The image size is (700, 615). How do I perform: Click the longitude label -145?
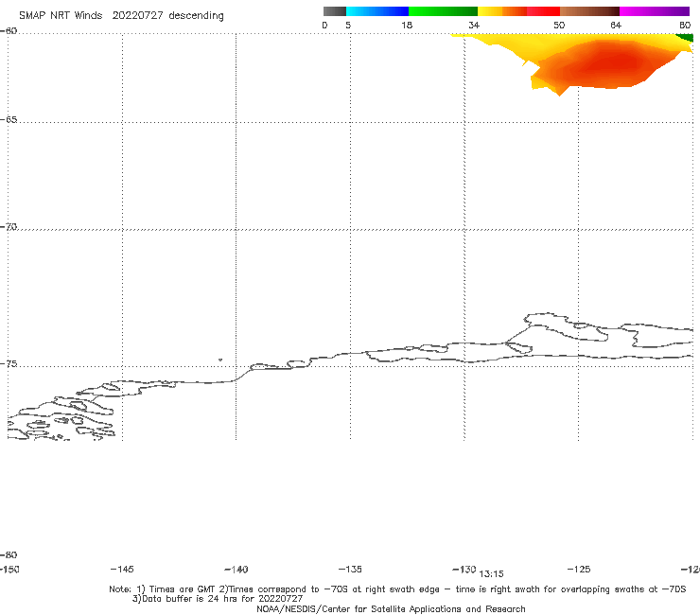pyautogui.click(x=122, y=570)
